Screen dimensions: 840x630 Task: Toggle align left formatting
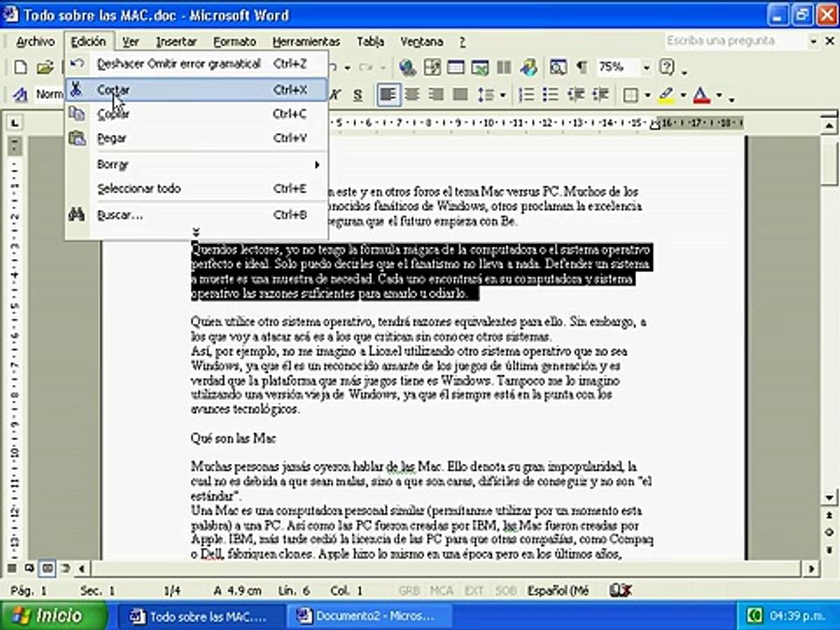[388, 95]
